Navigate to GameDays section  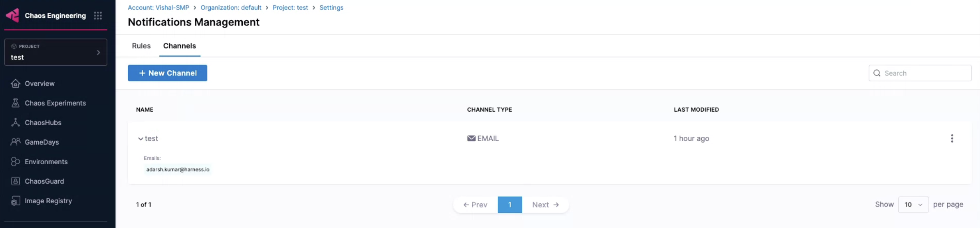42,142
